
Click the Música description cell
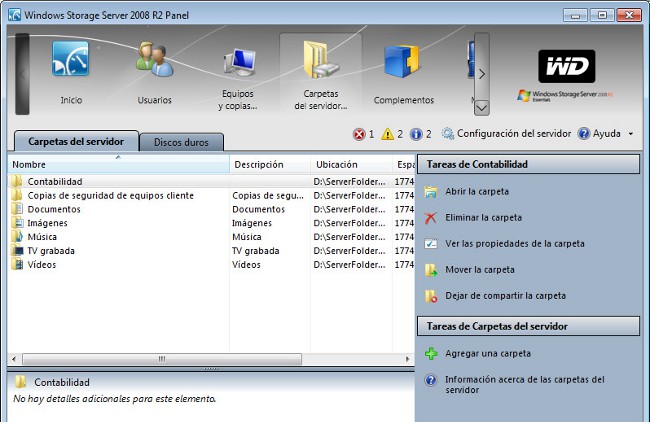[247, 237]
